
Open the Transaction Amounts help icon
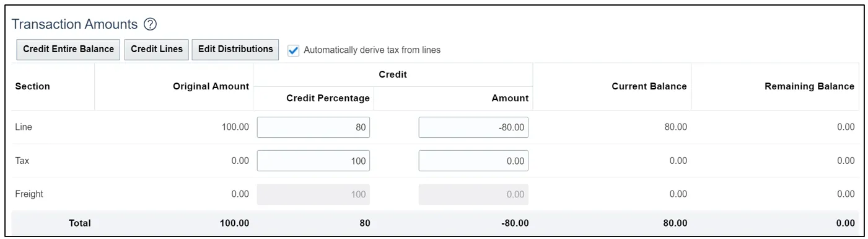point(150,25)
